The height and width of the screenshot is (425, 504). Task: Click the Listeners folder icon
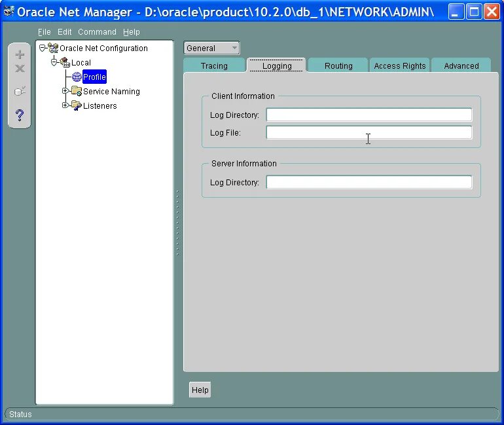click(77, 105)
